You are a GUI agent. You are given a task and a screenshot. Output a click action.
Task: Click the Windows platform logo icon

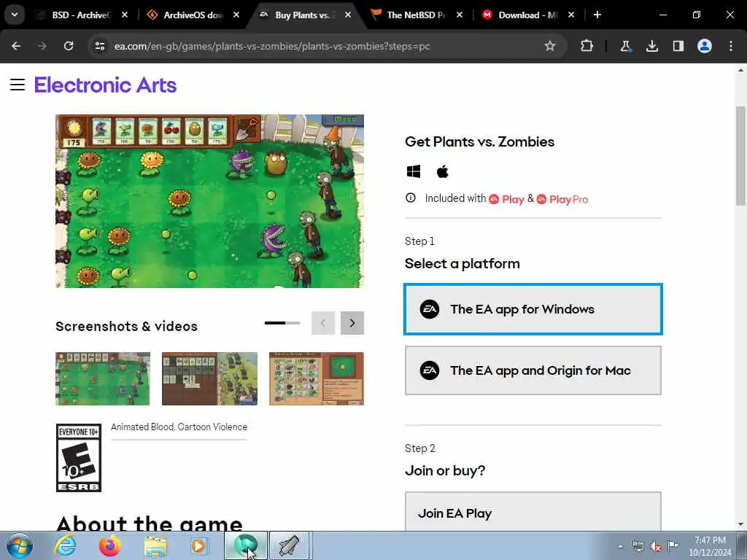tap(414, 171)
